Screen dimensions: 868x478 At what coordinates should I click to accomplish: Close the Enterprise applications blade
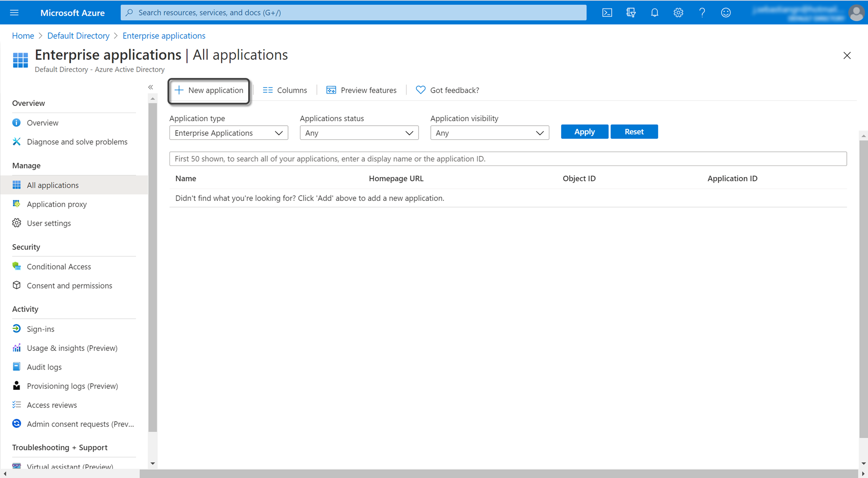pyautogui.click(x=847, y=56)
